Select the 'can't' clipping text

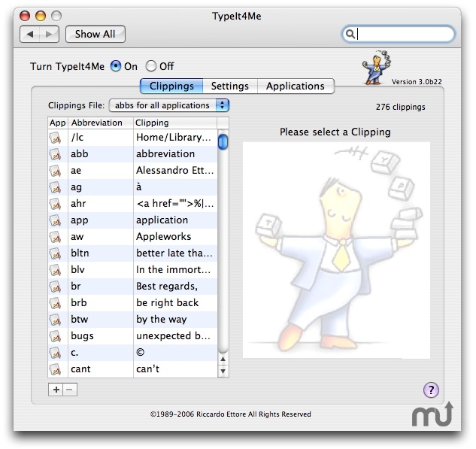[147, 369]
